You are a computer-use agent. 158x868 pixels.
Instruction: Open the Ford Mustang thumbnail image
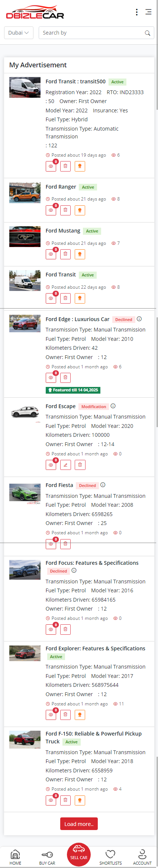(x=25, y=237)
